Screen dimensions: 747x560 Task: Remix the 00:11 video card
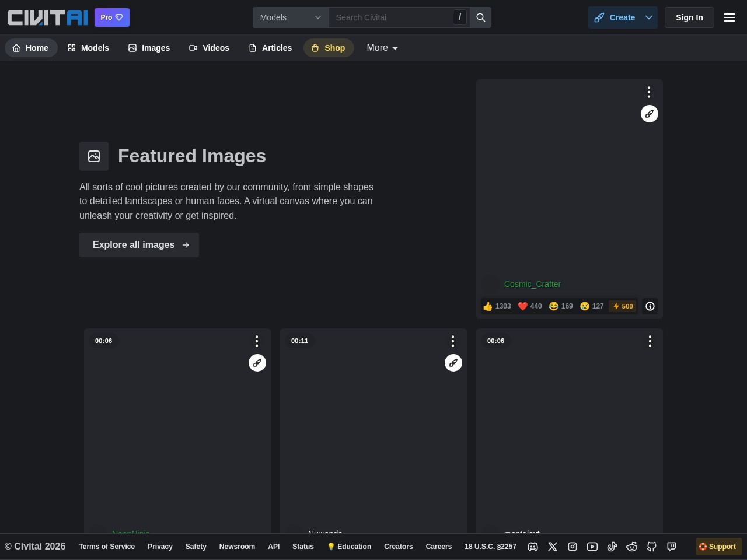point(453,363)
